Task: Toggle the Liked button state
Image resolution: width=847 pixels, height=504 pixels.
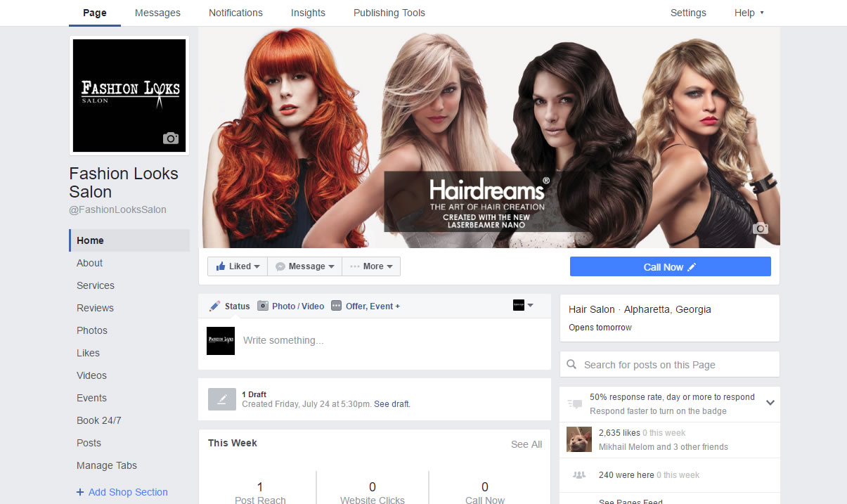Action: coord(237,266)
